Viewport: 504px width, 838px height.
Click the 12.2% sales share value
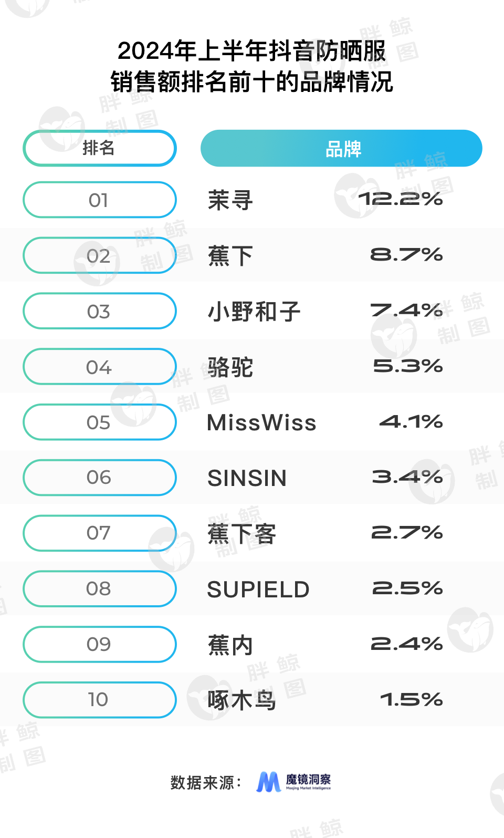401,199
